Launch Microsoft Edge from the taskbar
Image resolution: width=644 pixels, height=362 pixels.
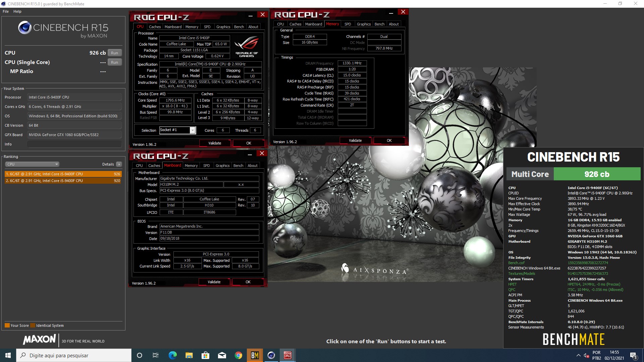point(172,355)
